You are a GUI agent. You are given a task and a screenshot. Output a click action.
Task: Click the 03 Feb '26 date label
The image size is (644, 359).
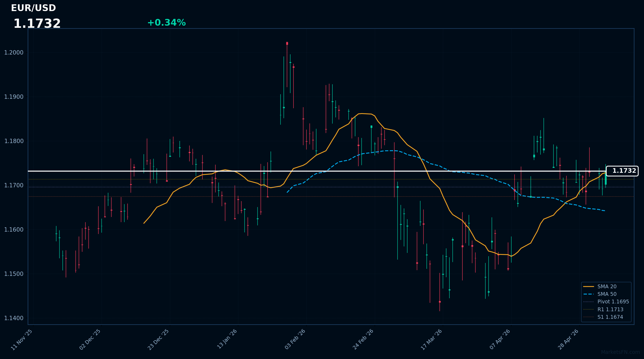(295, 340)
